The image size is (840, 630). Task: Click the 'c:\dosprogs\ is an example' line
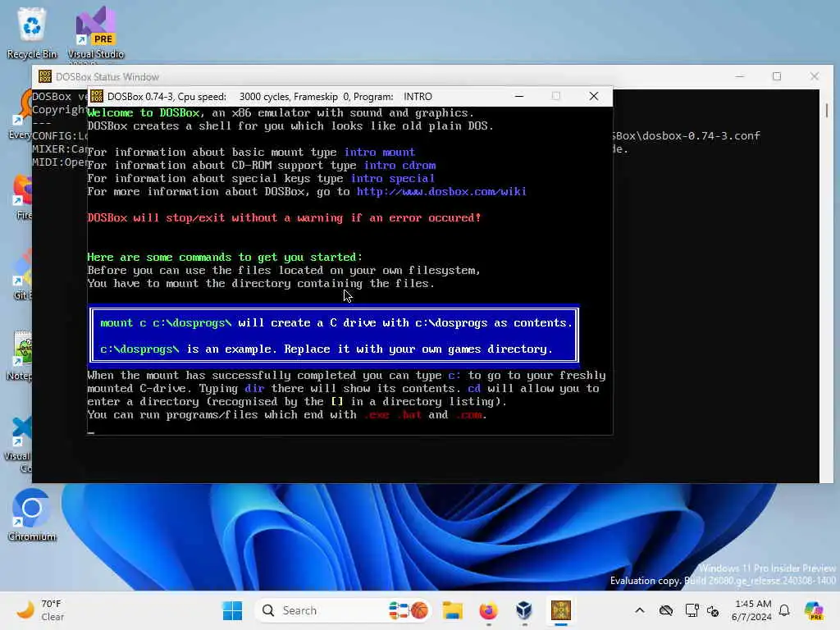click(326, 349)
